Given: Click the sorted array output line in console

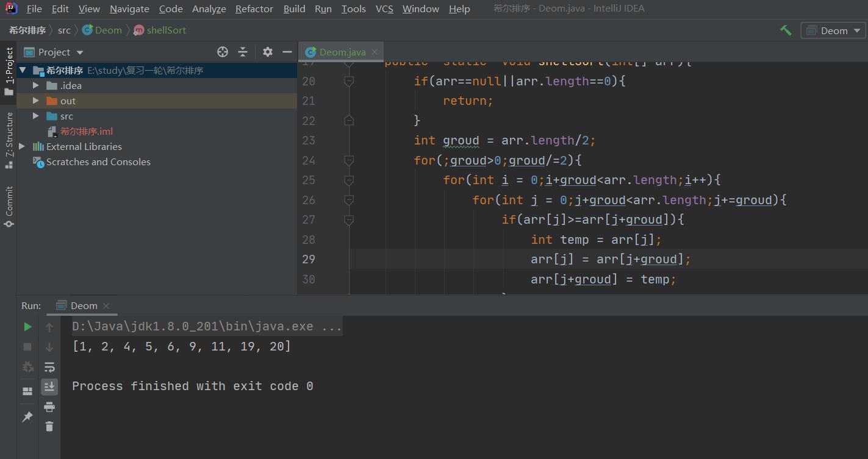Looking at the screenshot, I should [x=181, y=347].
